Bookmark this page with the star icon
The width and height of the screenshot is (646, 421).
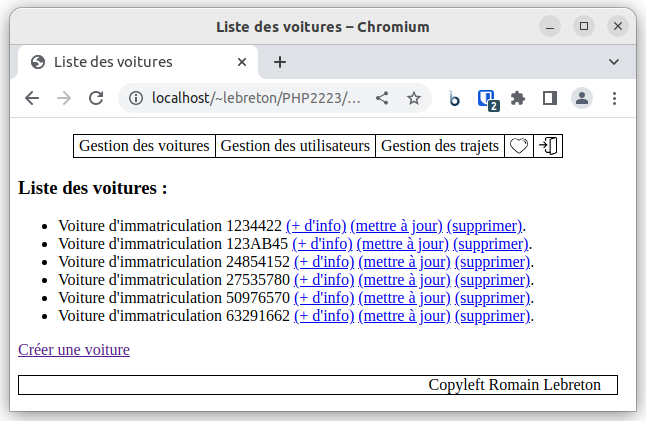click(x=414, y=98)
